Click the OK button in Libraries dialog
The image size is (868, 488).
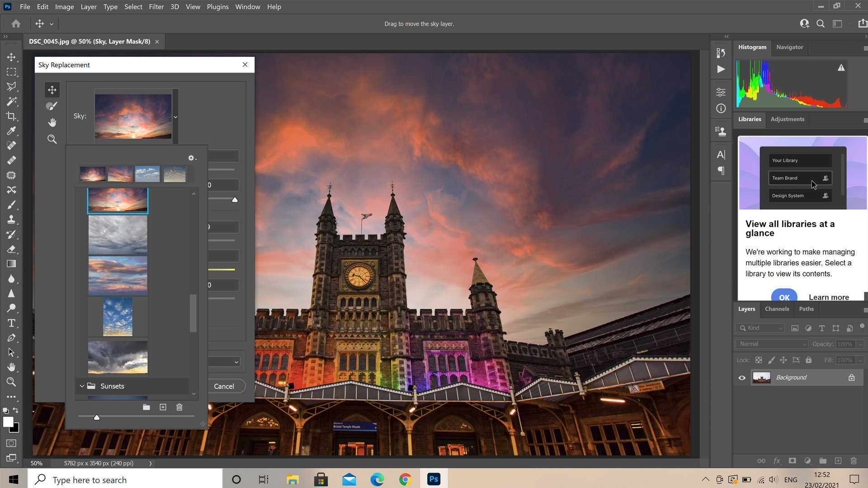coord(784,297)
